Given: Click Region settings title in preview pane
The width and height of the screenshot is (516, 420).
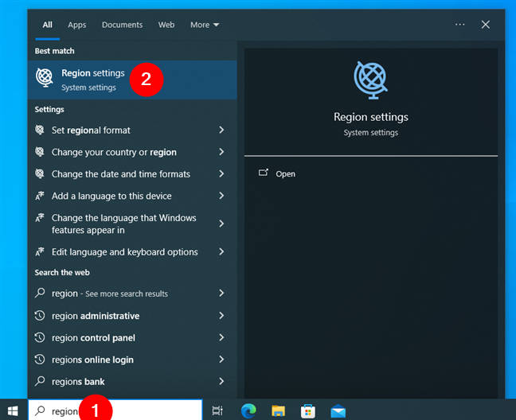Looking at the screenshot, I should click(x=371, y=117).
